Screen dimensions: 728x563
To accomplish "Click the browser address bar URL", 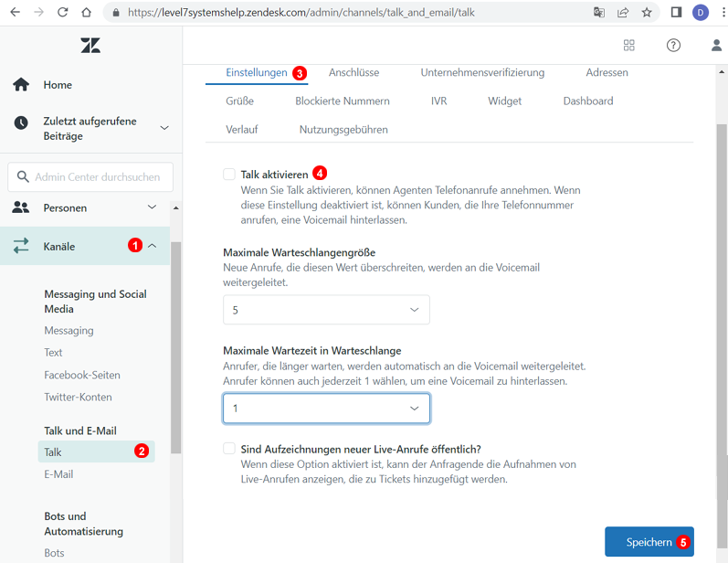I will click(x=301, y=13).
